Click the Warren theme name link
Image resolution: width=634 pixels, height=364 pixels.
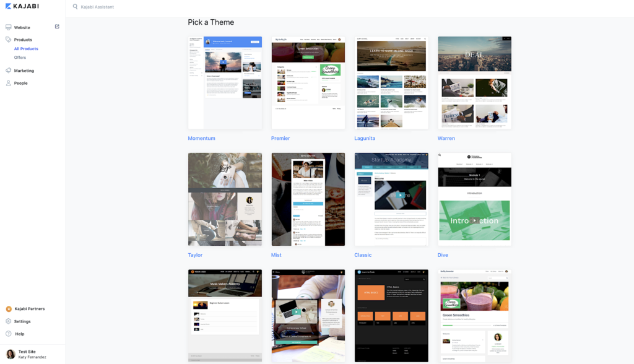446,138
